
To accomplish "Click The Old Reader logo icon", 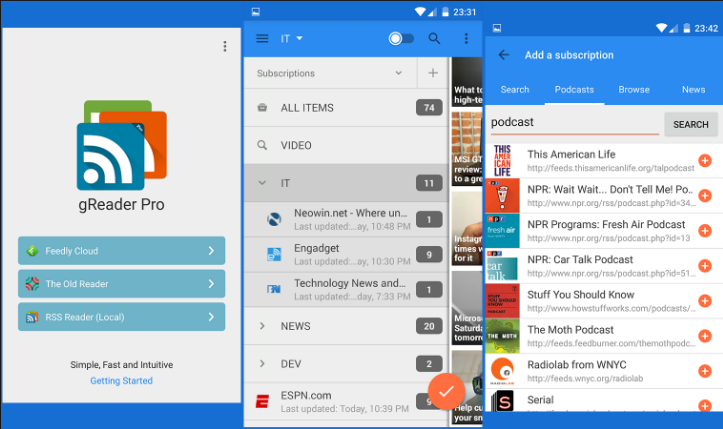I will [32, 284].
